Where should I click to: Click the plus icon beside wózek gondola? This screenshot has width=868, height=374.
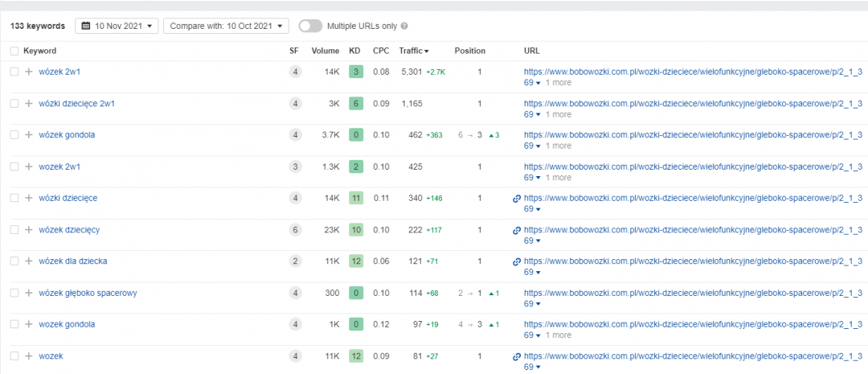click(x=29, y=135)
